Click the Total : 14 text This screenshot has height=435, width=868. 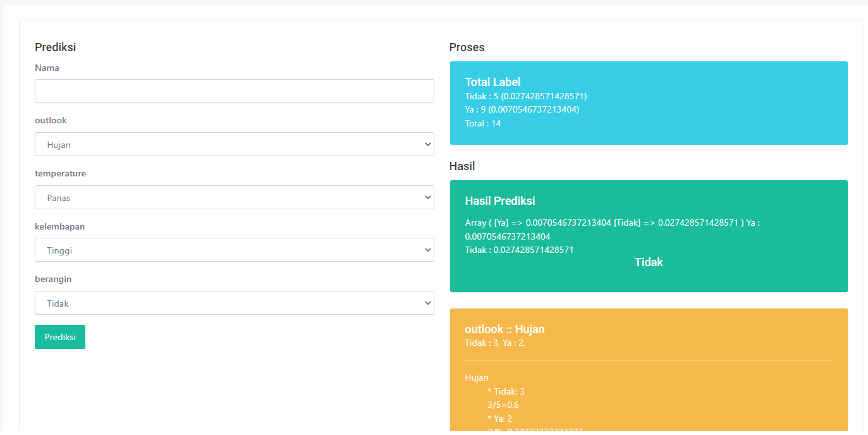(x=482, y=123)
